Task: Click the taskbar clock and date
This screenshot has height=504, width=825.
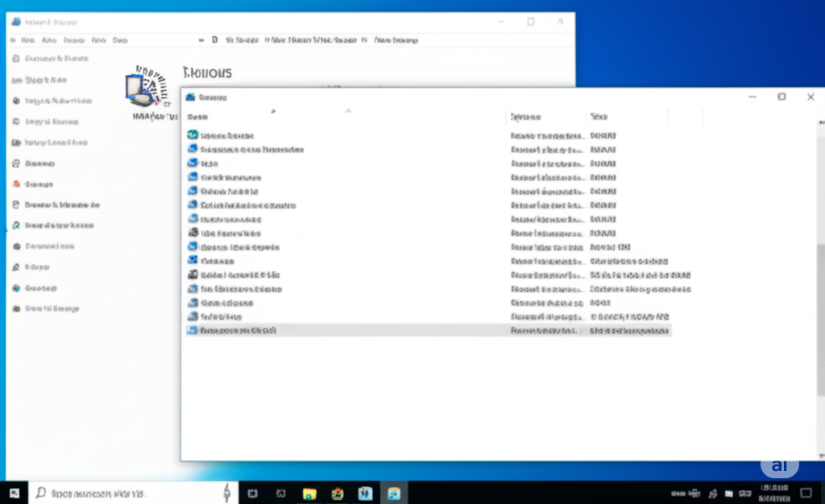Action: tap(774, 493)
